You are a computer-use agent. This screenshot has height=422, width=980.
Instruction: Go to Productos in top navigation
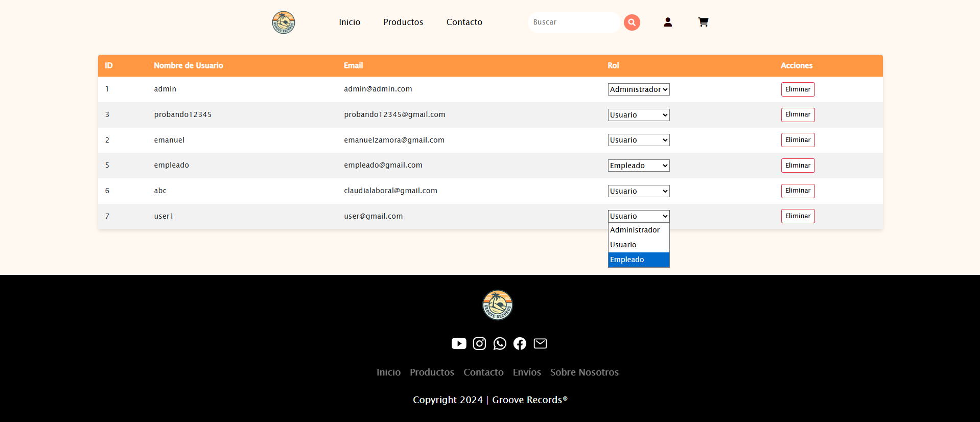pyautogui.click(x=403, y=22)
